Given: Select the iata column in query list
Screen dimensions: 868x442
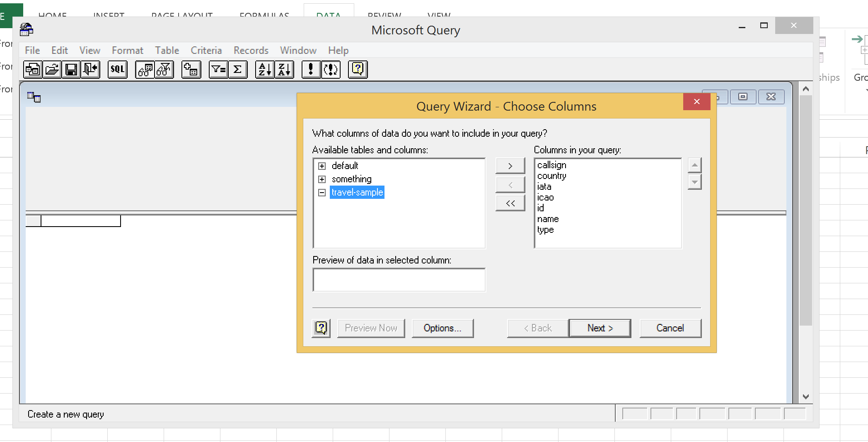Looking at the screenshot, I should pyautogui.click(x=544, y=186).
